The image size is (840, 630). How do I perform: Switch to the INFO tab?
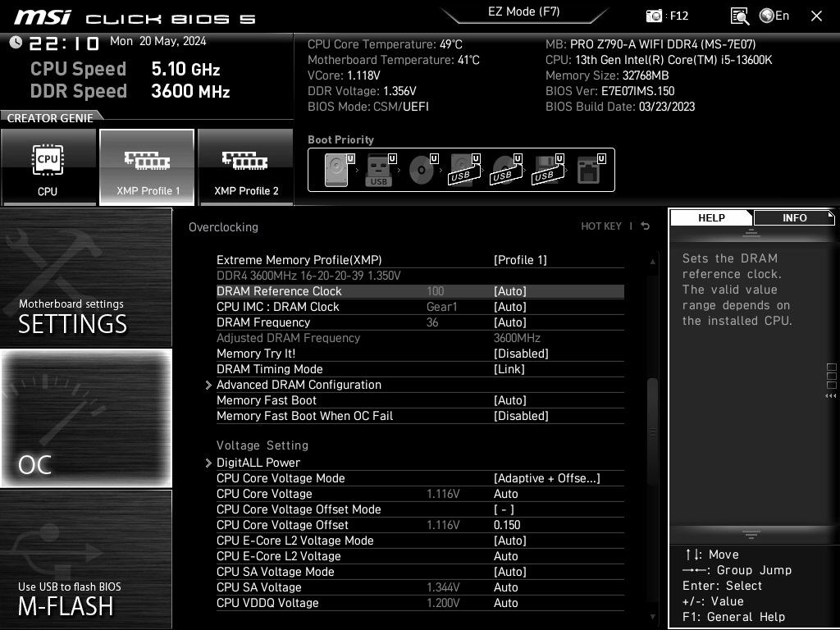tap(794, 217)
